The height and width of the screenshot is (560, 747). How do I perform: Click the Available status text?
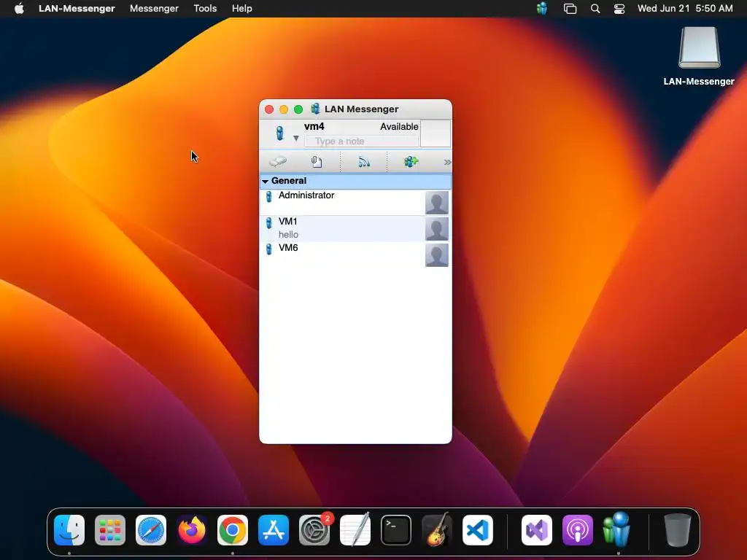click(399, 127)
